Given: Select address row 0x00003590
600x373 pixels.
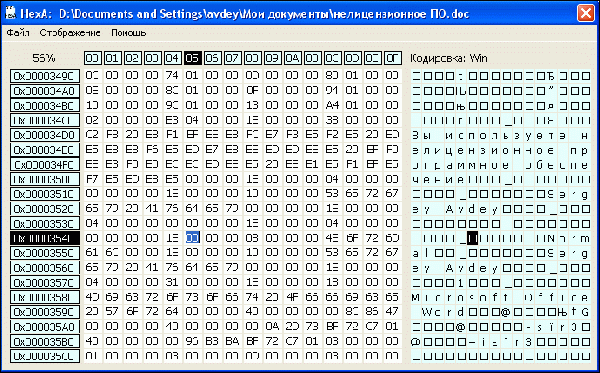Looking at the screenshot, I should (45, 312).
